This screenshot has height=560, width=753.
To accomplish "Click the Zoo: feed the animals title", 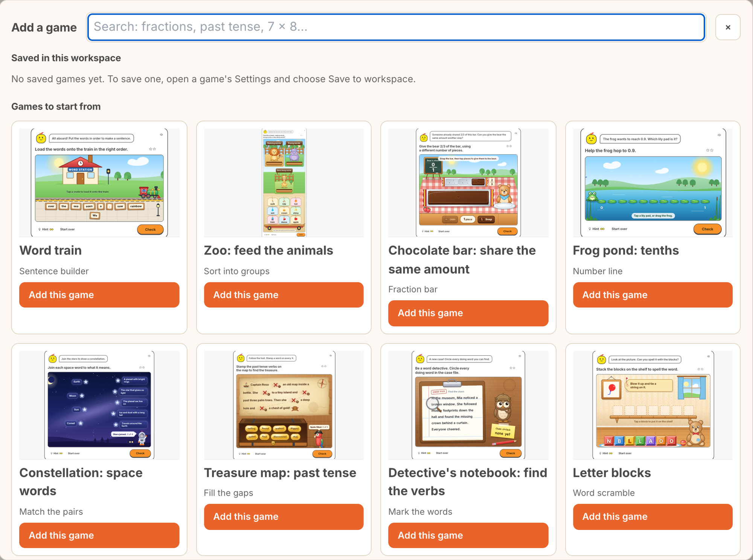I will click(268, 250).
